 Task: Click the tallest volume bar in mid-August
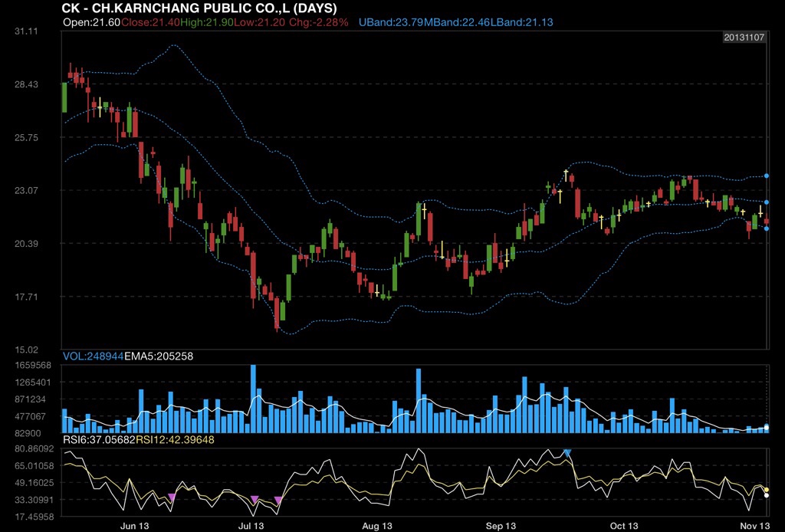click(x=419, y=401)
